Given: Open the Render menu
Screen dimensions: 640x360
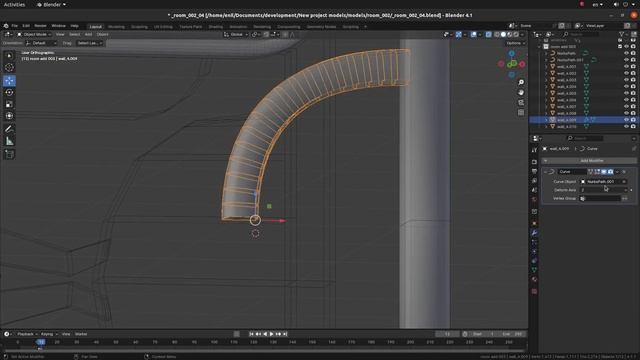Looking at the screenshot, I should click(x=40, y=26).
